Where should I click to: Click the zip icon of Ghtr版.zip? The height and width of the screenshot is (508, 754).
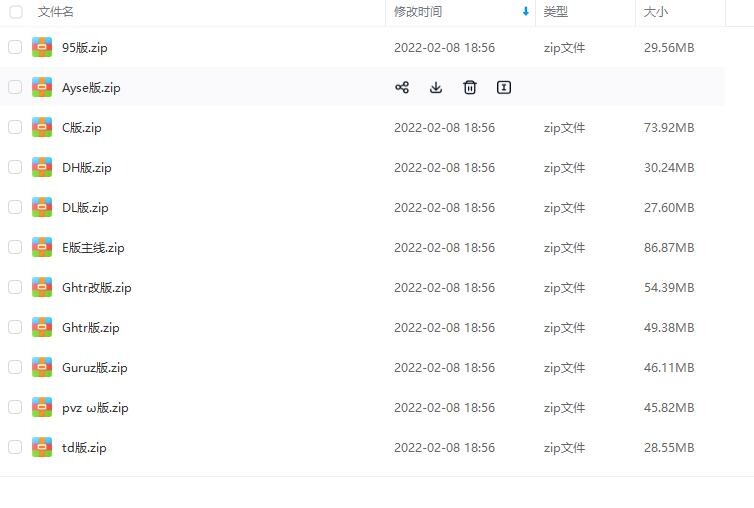(x=42, y=327)
